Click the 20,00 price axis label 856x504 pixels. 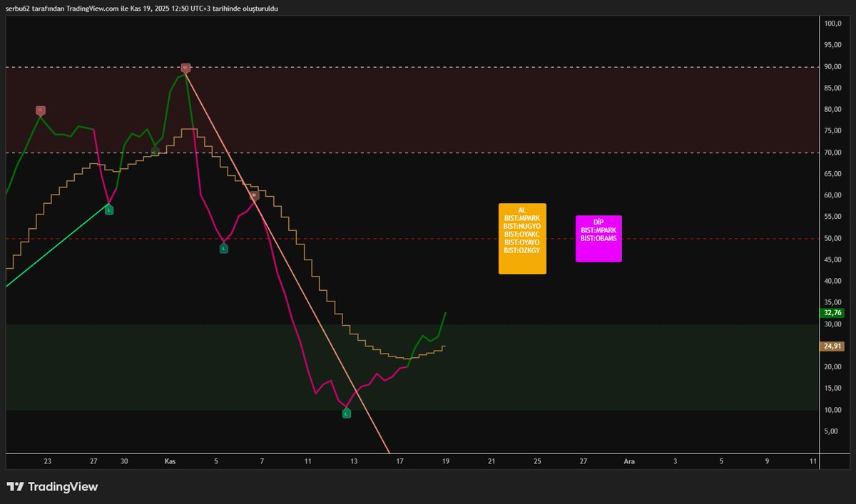click(x=833, y=367)
